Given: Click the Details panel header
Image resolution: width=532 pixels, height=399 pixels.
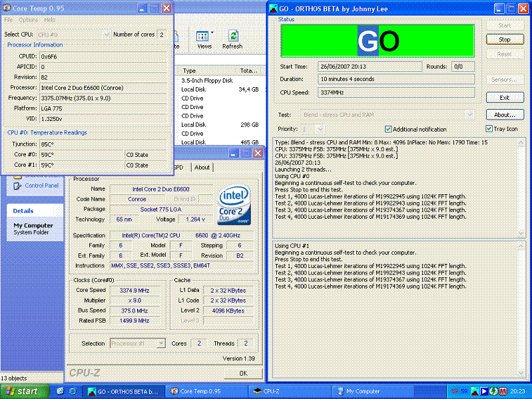Looking at the screenshot, I should 35,211.
